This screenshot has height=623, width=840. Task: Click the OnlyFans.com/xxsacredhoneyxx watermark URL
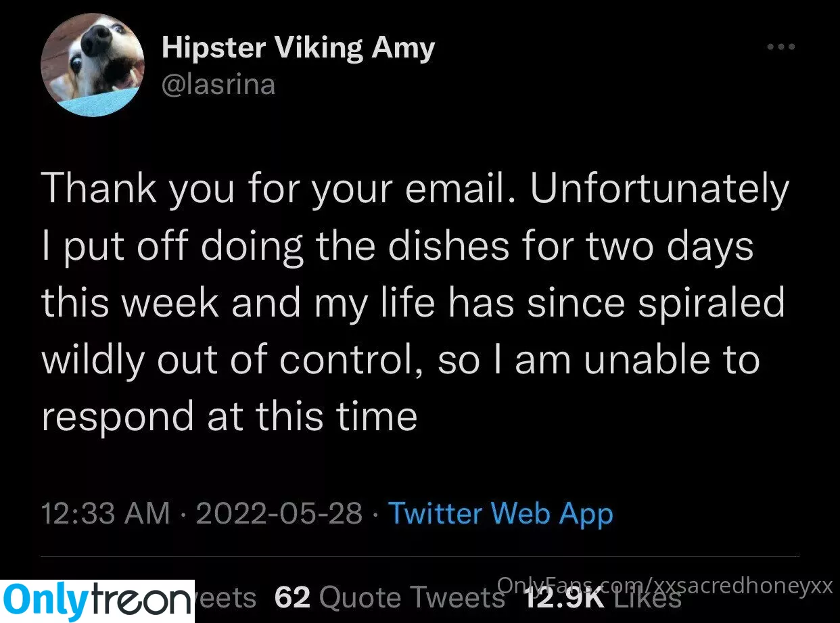tap(665, 586)
